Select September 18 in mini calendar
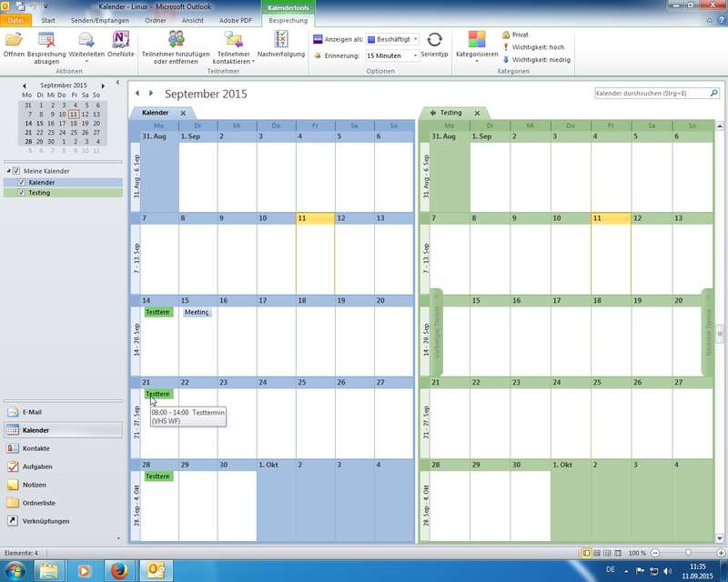 point(74,124)
